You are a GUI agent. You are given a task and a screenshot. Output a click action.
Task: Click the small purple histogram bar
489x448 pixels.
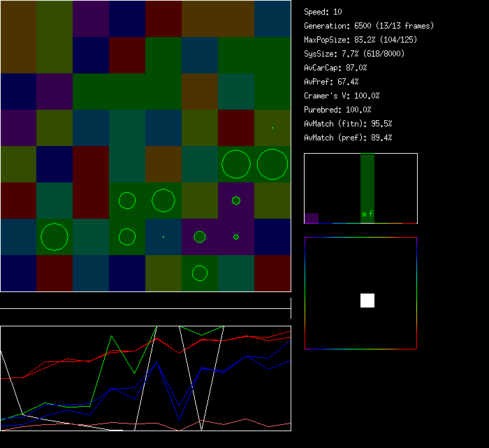(x=312, y=218)
